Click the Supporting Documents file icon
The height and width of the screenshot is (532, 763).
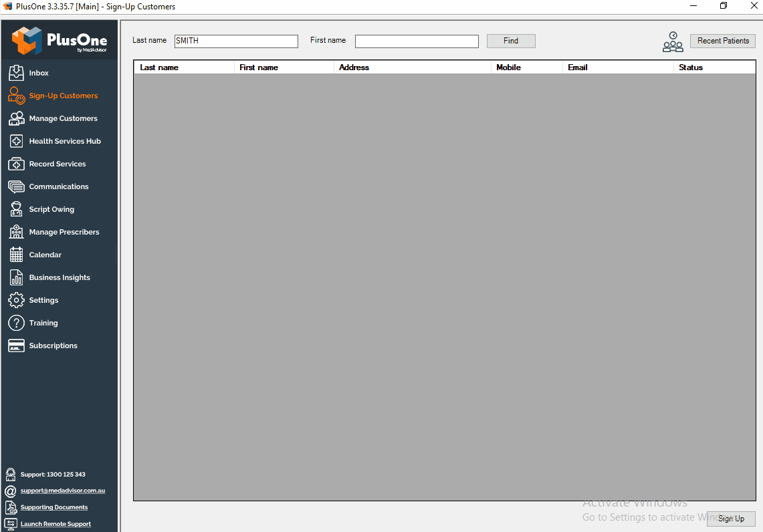(11, 507)
